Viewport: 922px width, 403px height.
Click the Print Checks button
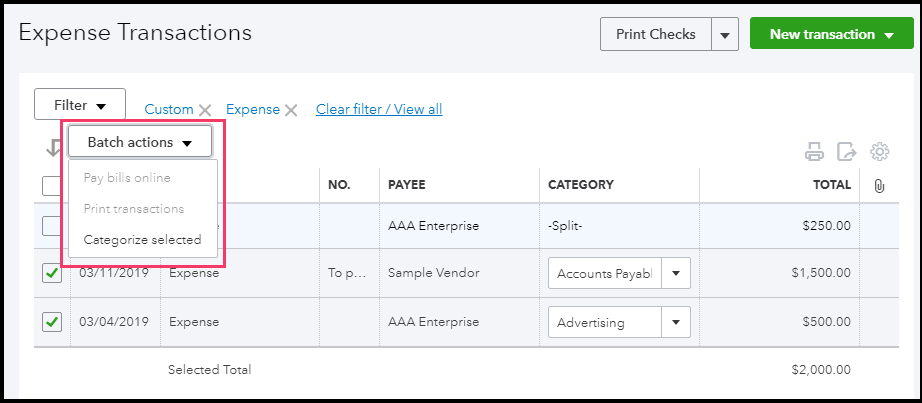pos(655,34)
